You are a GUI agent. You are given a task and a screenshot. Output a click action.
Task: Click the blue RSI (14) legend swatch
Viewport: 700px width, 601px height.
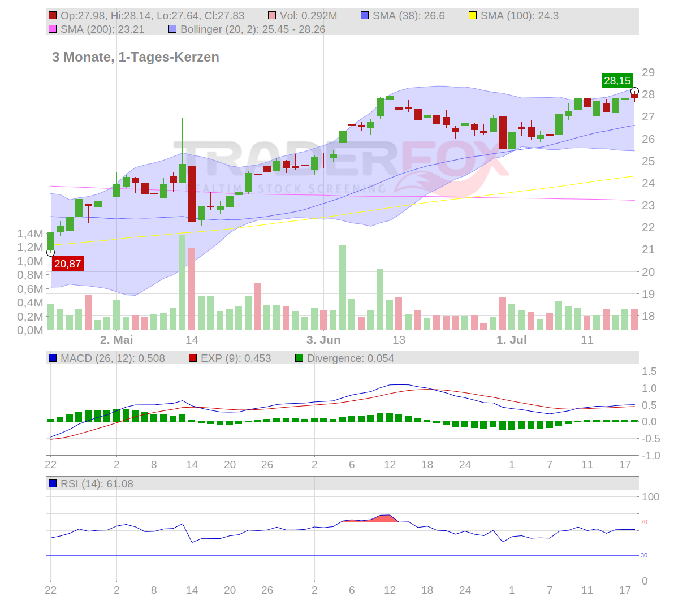pyautogui.click(x=53, y=484)
